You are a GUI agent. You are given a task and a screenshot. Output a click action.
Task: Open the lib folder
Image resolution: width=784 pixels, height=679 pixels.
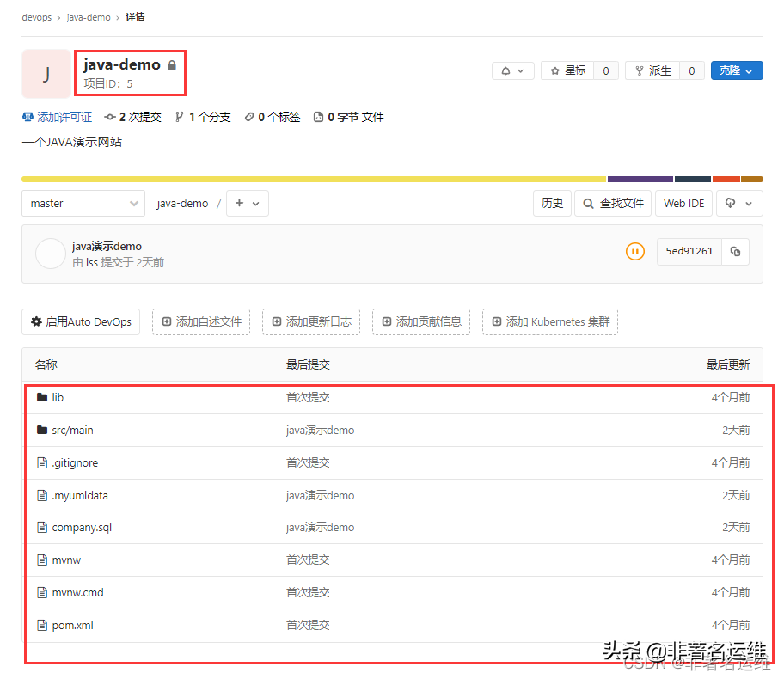click(x=58, y=397)
